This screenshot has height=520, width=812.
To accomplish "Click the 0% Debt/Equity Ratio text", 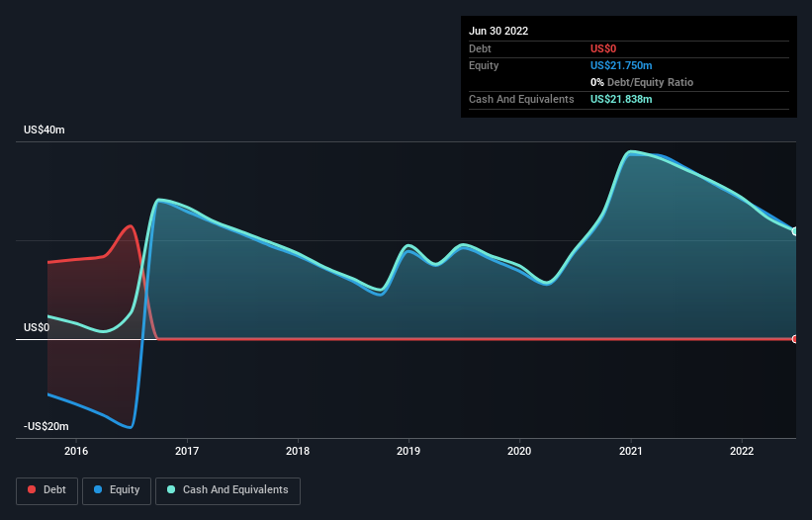I will pyautogui.click(x=642, y=82).
